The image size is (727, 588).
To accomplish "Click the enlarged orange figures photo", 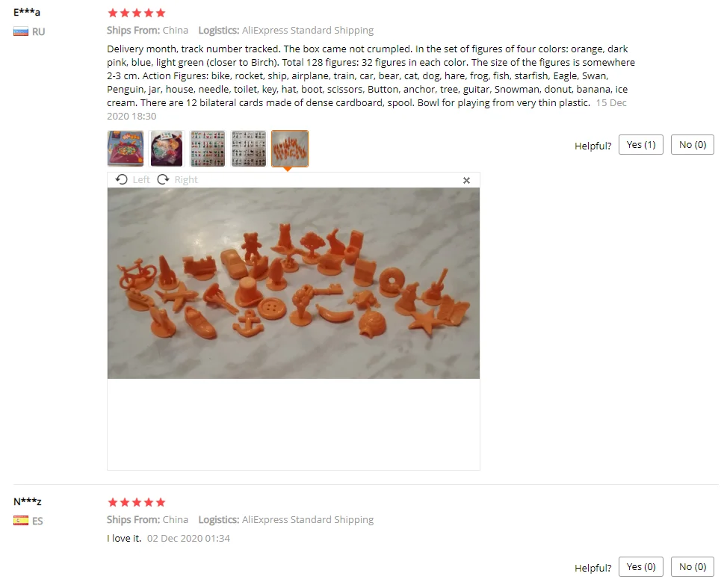I will (x=294, y=283).
